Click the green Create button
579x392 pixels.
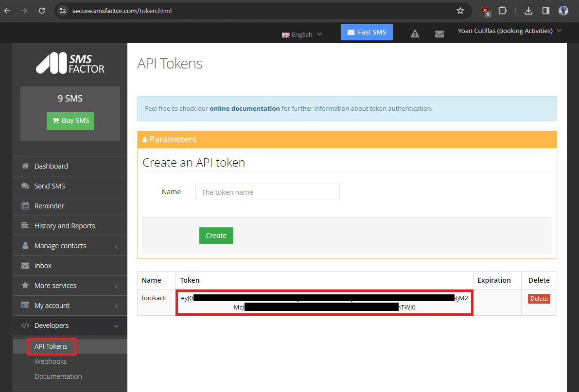(x=216, y=236)
